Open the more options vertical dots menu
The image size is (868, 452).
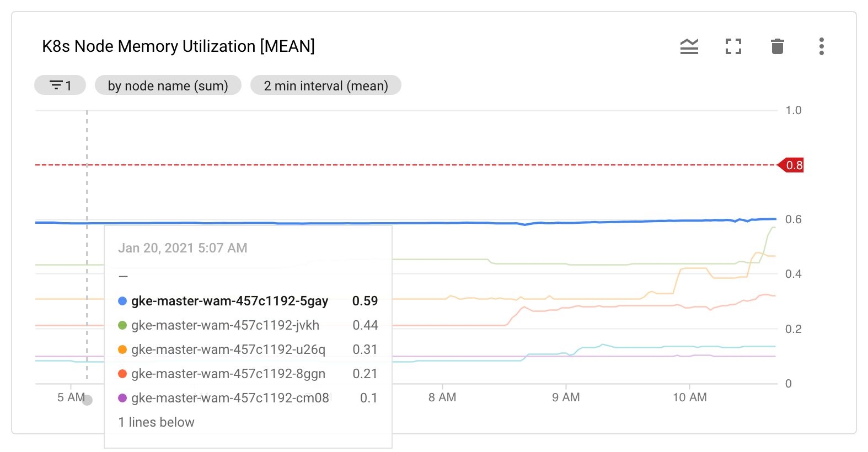click(x=822, y=46)
